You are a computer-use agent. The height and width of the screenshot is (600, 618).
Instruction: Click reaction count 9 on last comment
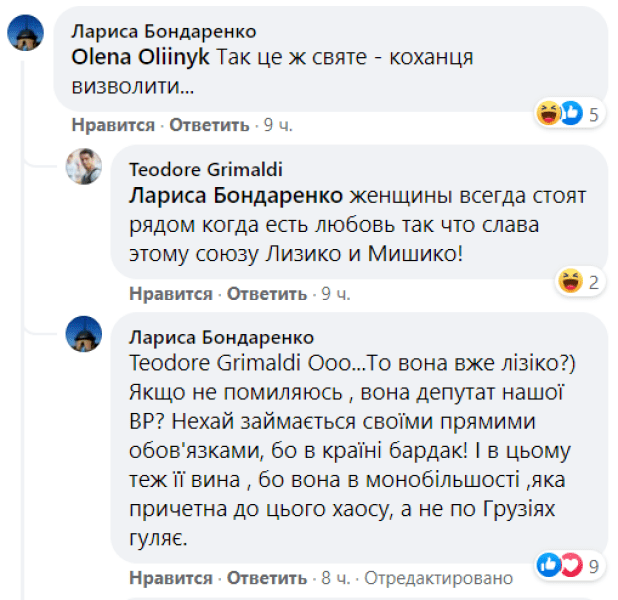[593, 567]
